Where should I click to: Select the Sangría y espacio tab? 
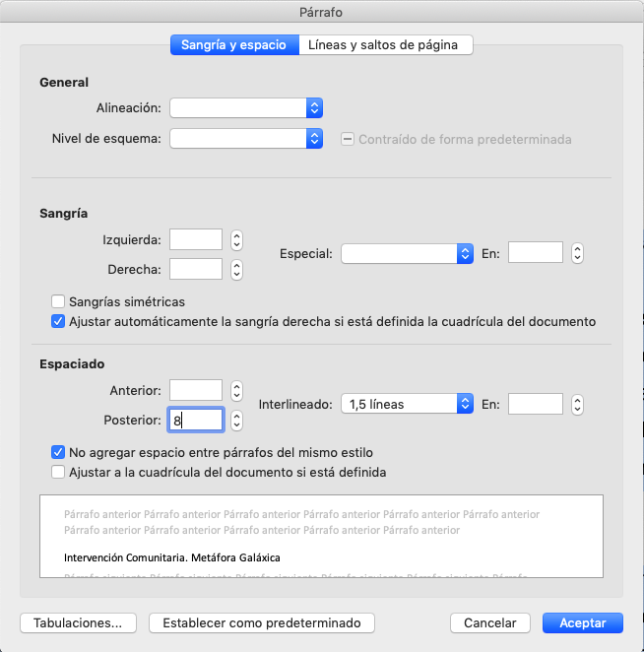click(234, 44)
